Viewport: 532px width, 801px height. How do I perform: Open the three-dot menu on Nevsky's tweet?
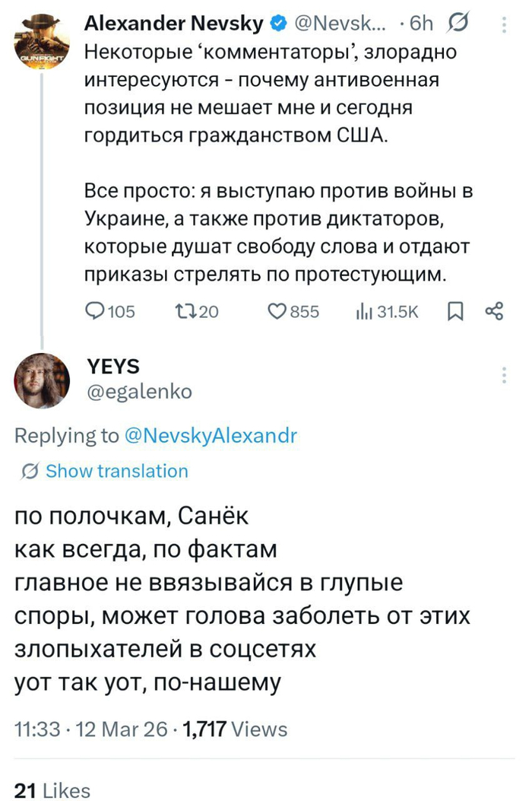pos(503,23)
